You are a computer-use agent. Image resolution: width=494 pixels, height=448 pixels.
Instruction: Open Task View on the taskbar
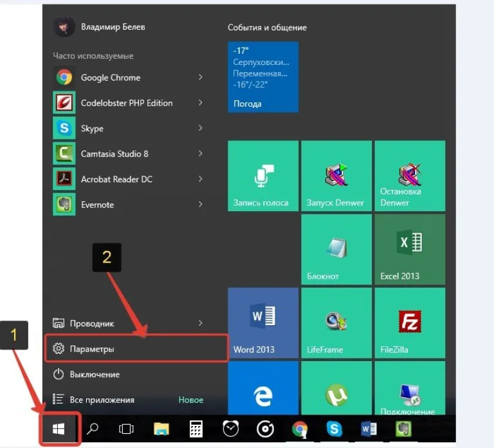126,429
